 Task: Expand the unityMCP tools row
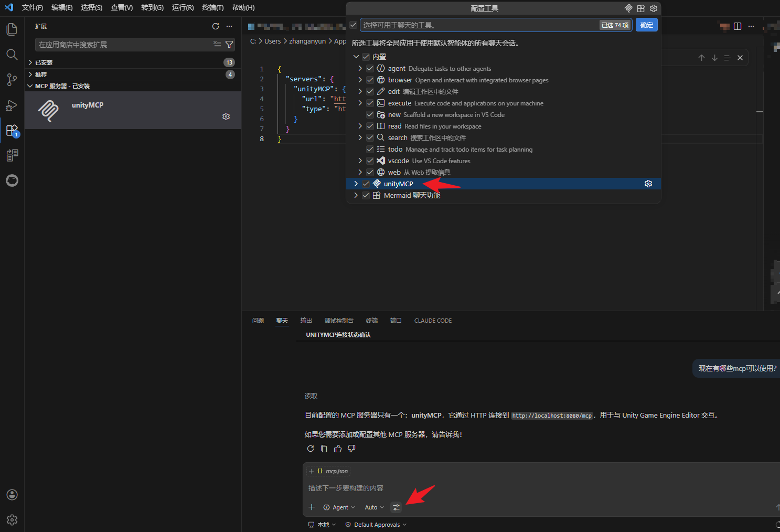356,184
